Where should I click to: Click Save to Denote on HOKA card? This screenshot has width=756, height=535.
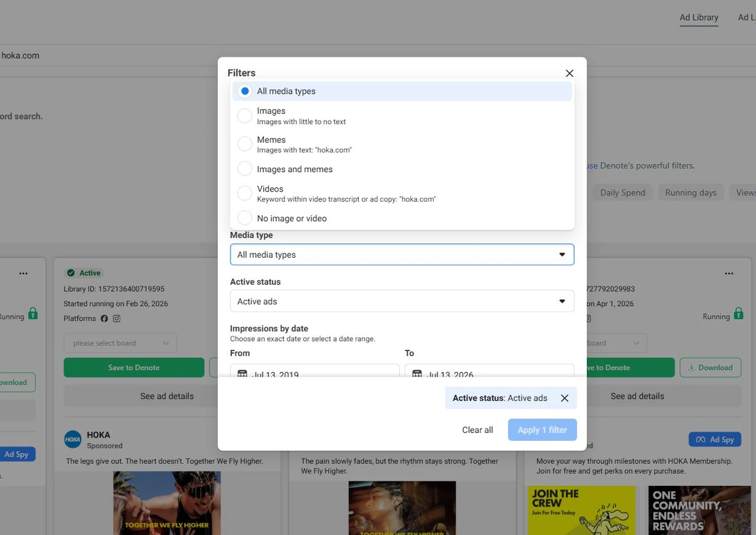click(134, 367)
